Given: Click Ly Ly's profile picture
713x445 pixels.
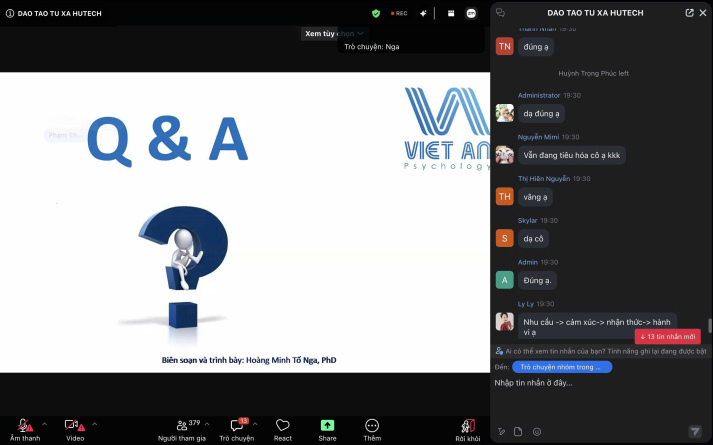Looking at the screenshot, I should point(504,322).
